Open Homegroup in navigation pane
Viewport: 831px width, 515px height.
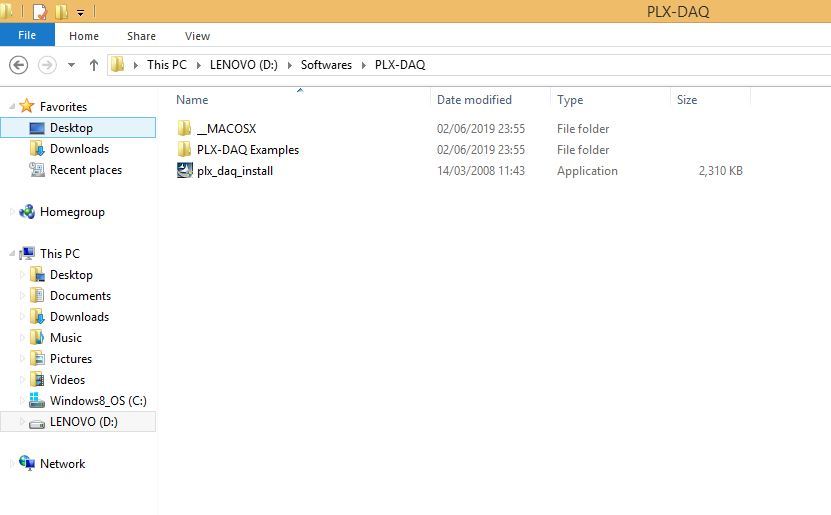(72, 212)
